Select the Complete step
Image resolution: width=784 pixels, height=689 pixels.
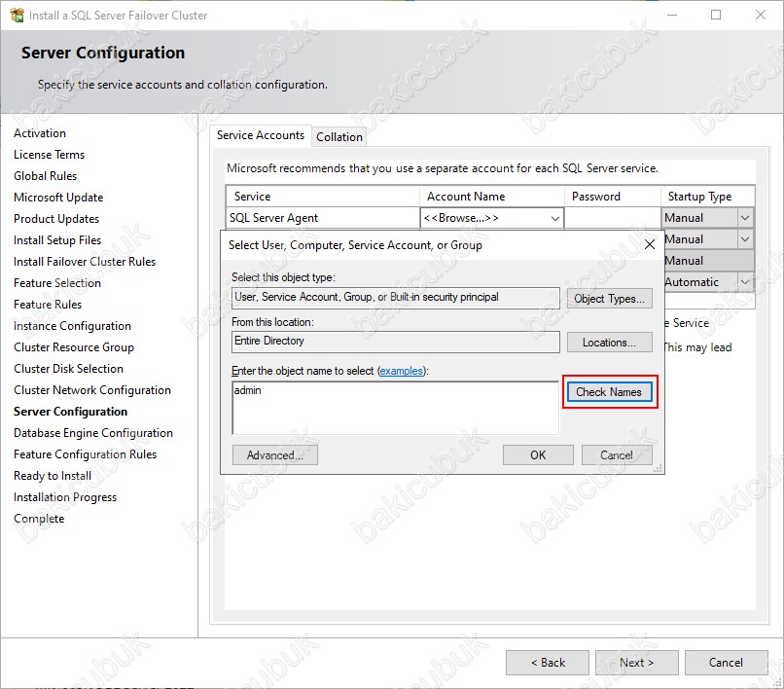pyautogui.click(x=39, y=519)
